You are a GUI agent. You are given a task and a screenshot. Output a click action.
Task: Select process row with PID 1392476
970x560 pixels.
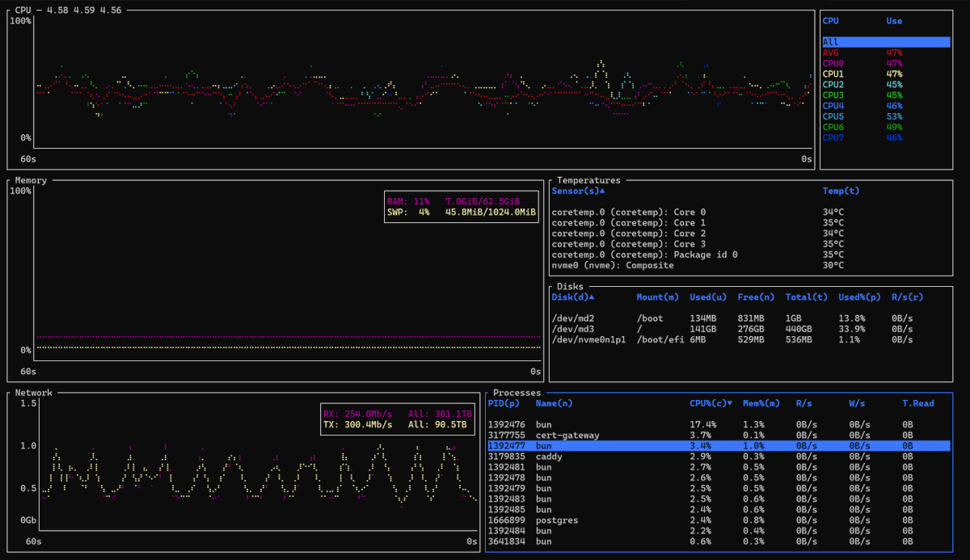[x=719, y=424]
